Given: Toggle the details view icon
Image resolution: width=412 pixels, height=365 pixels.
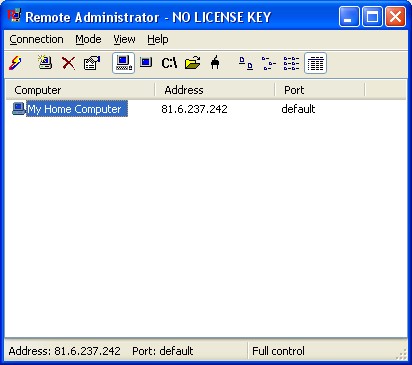Looking at the screenshot, I should [x=315, y=63].
